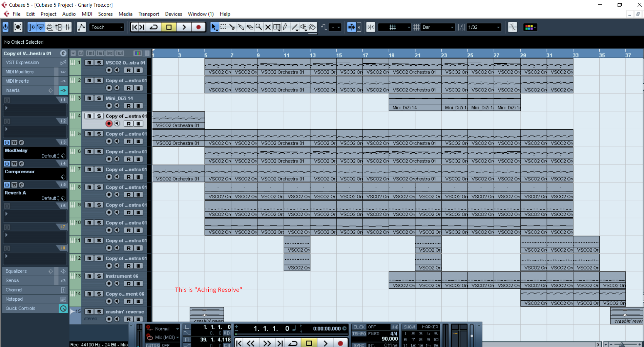Solo the Instrument 06 track
The image size is (644, 347).
[x=99, y=276]
